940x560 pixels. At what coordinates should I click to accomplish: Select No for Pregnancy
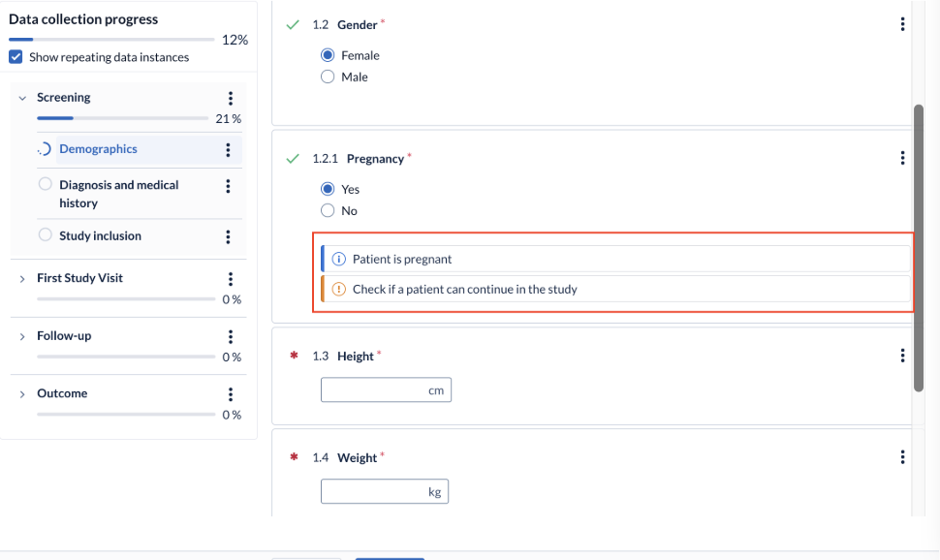328,210
